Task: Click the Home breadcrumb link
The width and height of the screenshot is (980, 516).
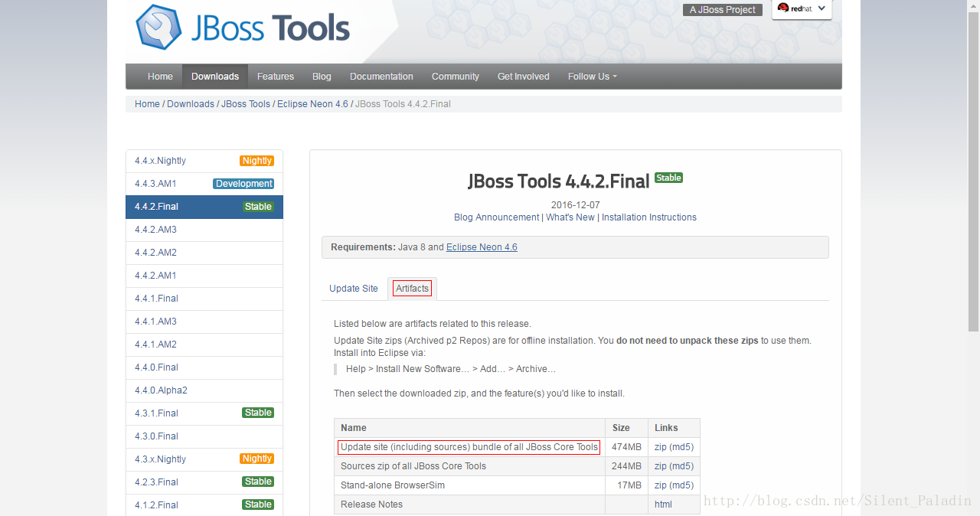Action: pyautogui.click(x=147, y=104)
